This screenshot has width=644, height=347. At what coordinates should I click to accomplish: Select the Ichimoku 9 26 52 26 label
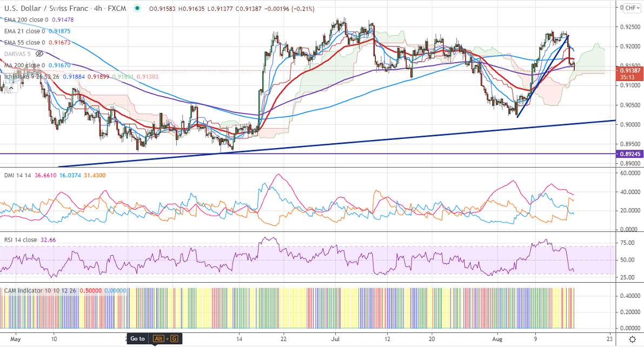[31, 77]
